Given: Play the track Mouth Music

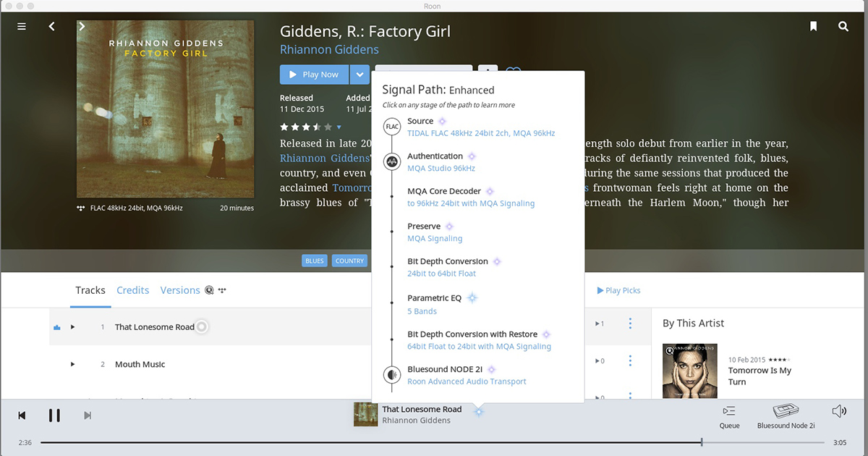Looking at the screenshot, I should [x=72, y=364].
